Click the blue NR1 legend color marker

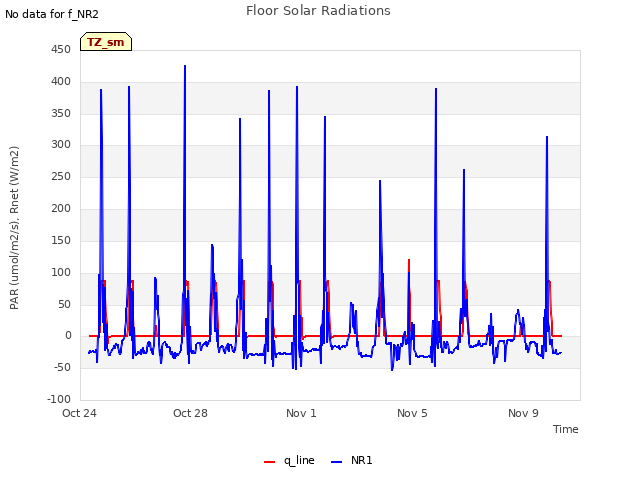tap(336, 462)
